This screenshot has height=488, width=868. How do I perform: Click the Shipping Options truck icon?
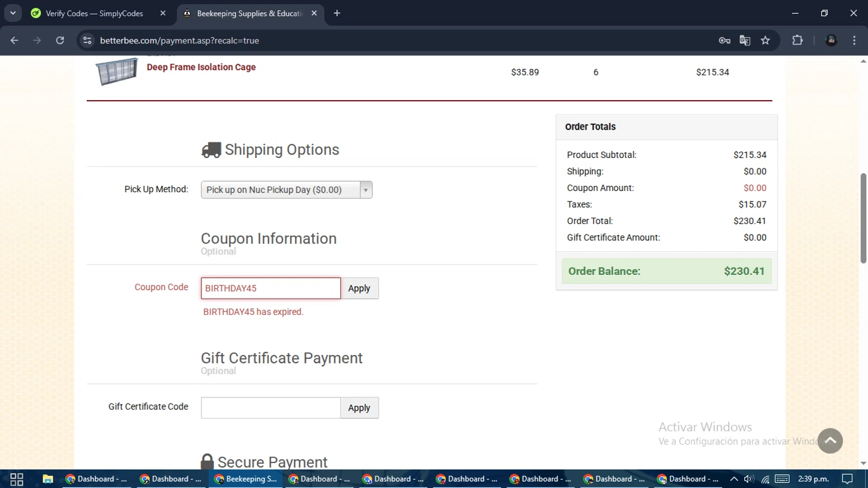211,150
